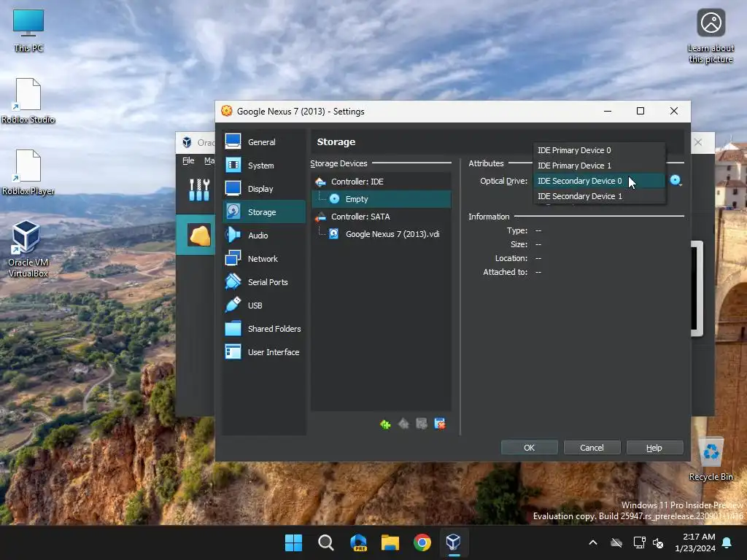Choose IDE Primary Device 1 option
747x560 pixels.
pos(599,166)
